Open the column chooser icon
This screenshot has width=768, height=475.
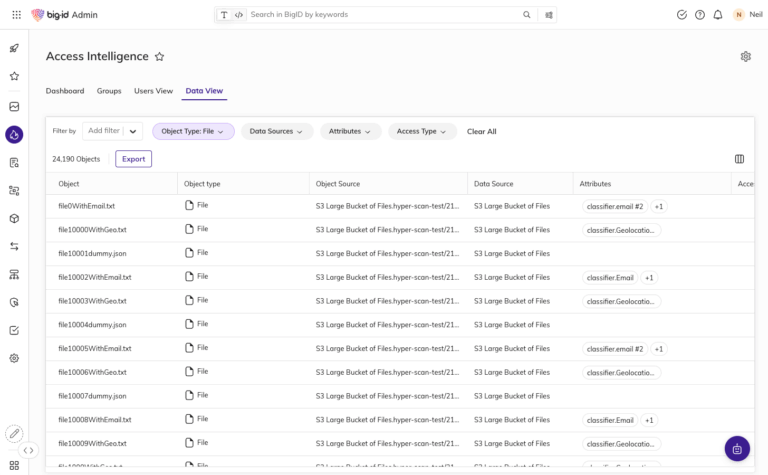pyautogui.click(x=739, y=159)
